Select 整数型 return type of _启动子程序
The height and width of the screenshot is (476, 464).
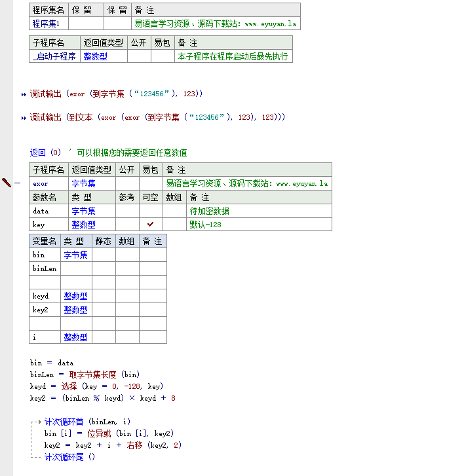click(x=95, y=56)
